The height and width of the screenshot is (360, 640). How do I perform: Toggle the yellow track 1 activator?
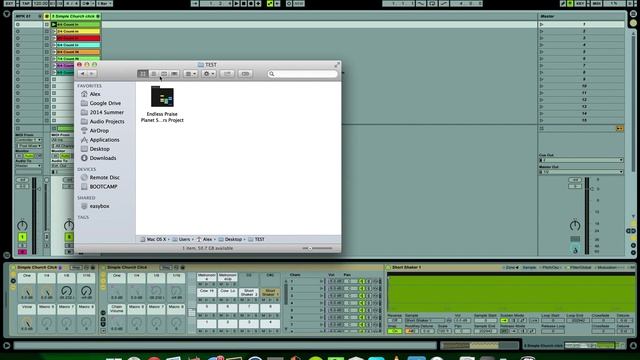coord(22,237)
